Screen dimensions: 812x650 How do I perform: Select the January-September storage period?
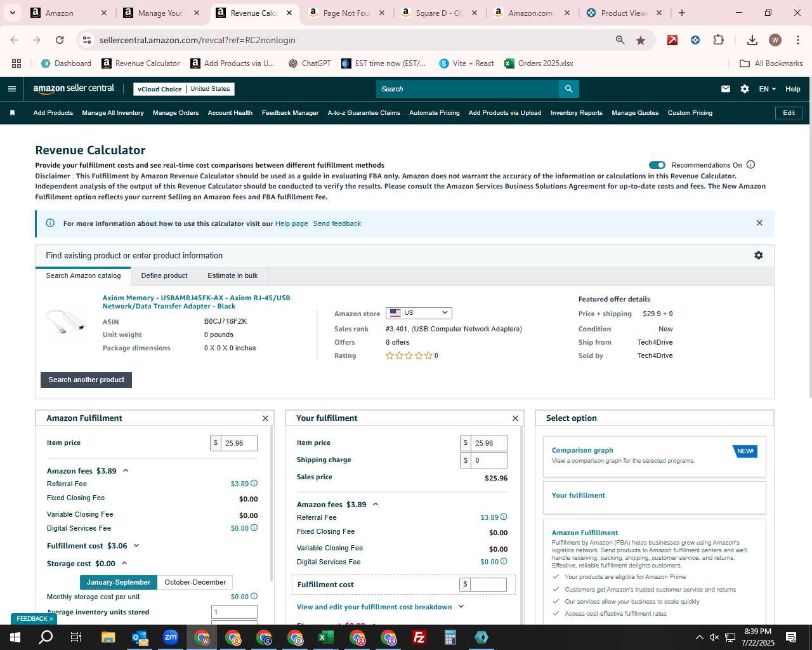click(x=119, y=582)
